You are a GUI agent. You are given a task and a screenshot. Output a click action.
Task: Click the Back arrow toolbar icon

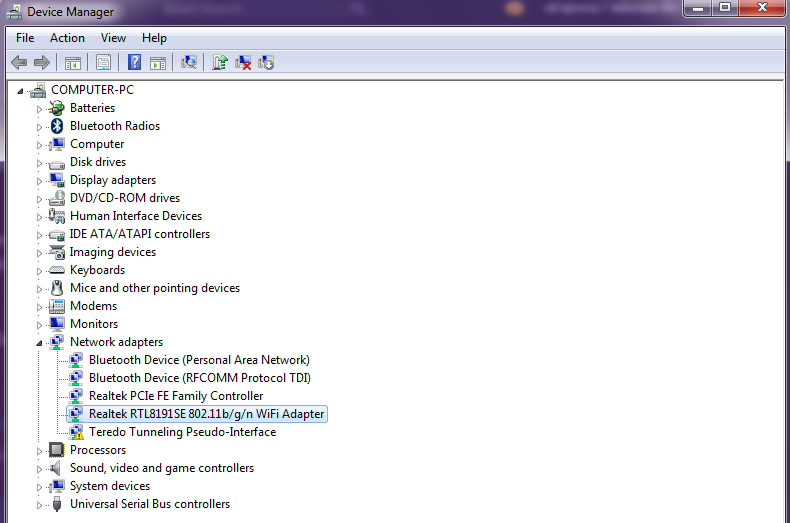tap(19, 62)
